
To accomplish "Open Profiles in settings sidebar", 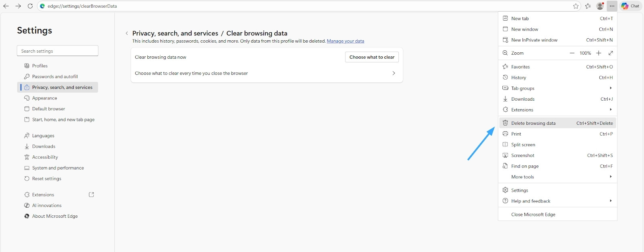I will pyautogui.click(x=58, y=66).
